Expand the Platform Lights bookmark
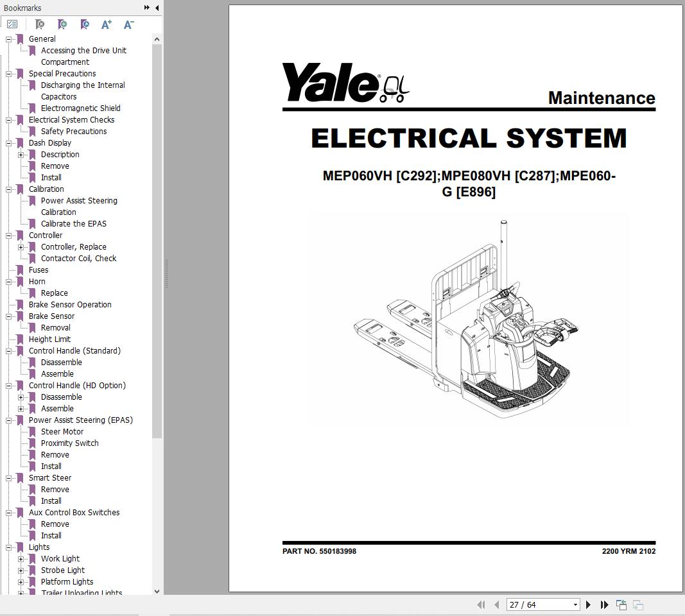The width and height of the screenshot is (685, 616). tap(21, 583)
